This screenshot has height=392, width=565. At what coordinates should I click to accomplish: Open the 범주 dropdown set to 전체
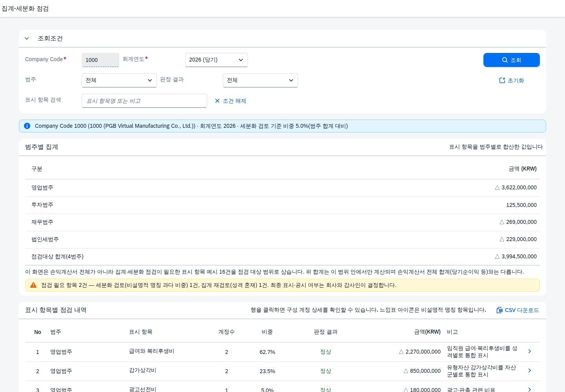click(x=119, y=80)
